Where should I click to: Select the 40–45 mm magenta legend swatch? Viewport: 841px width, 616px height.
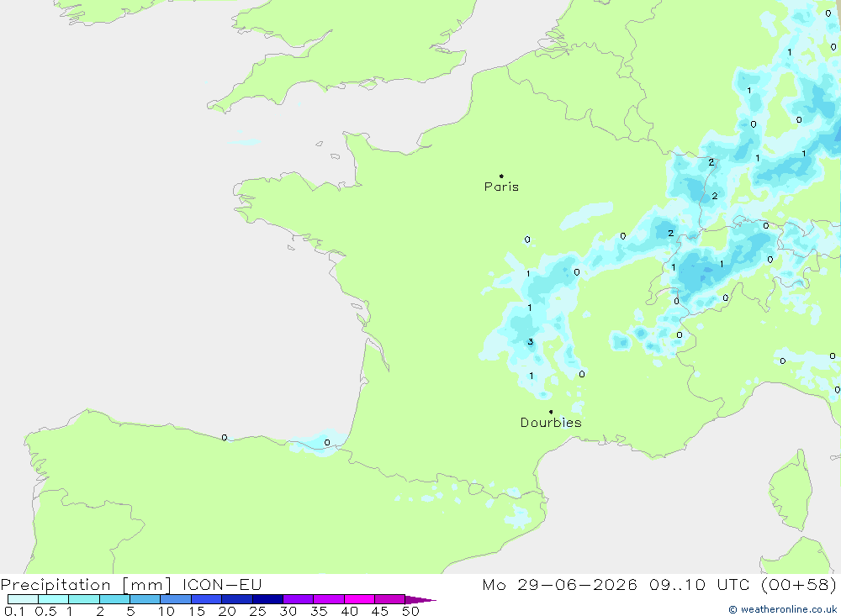point(359,599)
